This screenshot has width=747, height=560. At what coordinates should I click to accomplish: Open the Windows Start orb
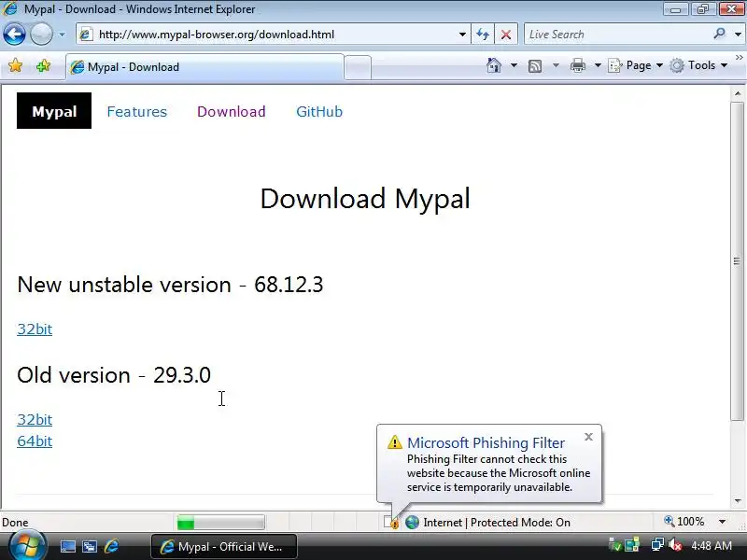(x=28, y=546)
